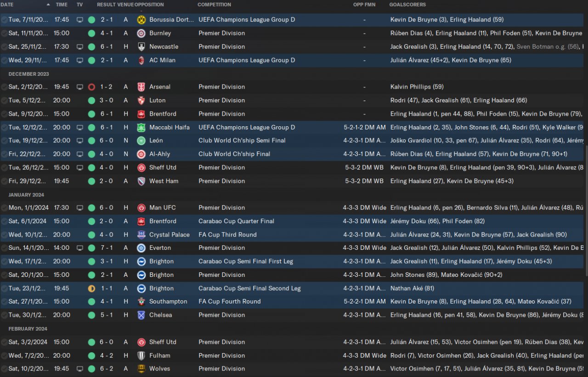Click the Crystal Palace team name
This screenshot has height=377, width=588.
[x=170, y=235]
